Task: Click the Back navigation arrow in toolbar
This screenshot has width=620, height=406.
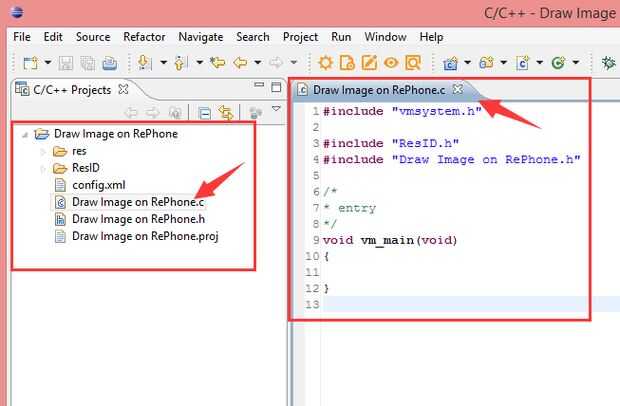Action: click(240, 62)
